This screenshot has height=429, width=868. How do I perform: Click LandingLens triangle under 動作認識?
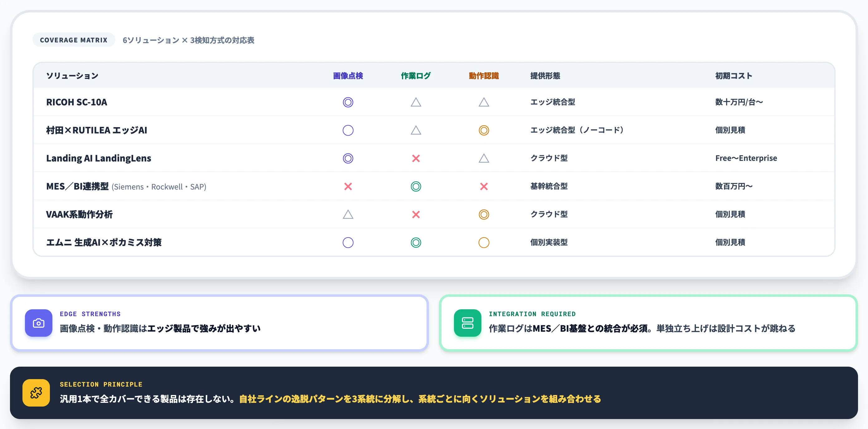pyautogui.click(x=484, y=158)
